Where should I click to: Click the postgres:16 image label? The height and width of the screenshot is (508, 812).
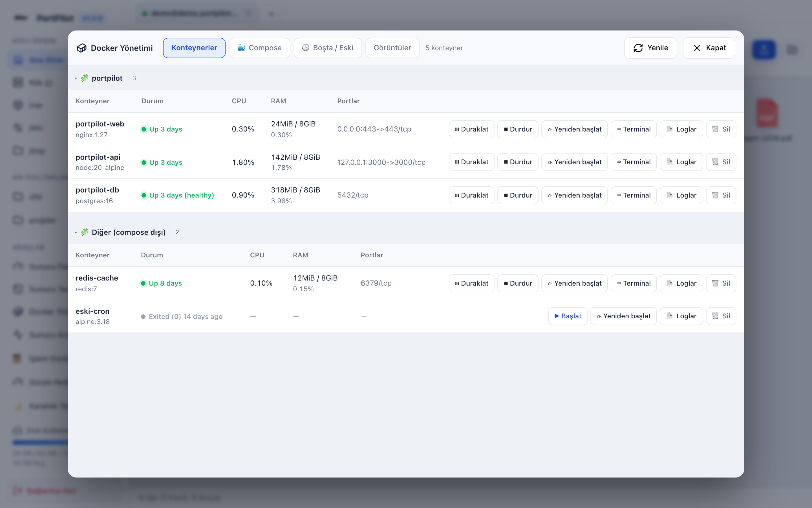click(94, 201)
